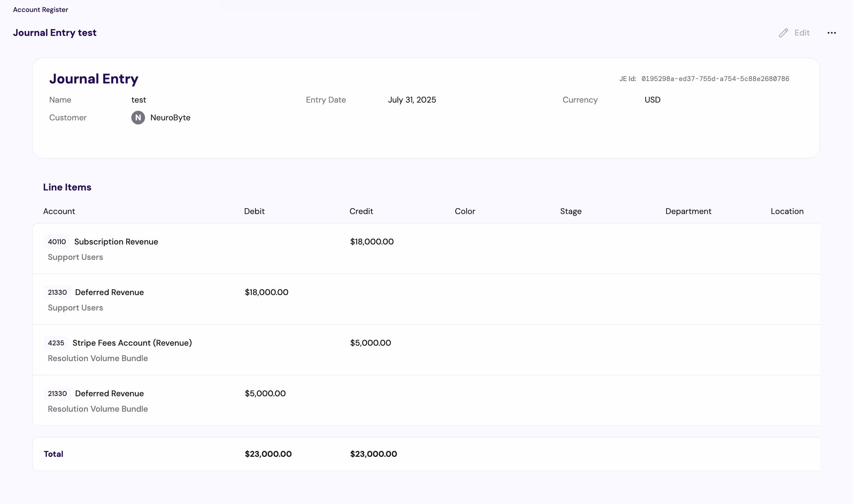Click the Color column header
853x504 pixels.
click(465, 211)
